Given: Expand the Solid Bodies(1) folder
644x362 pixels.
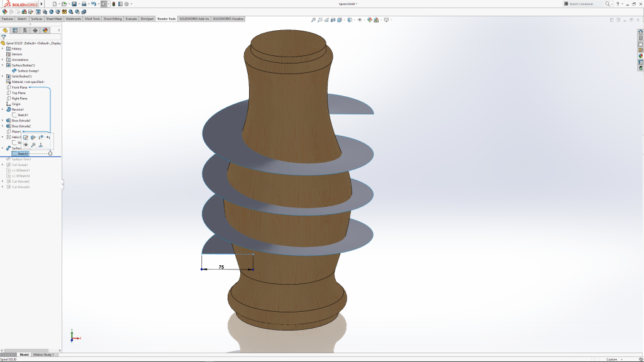Looking at the screenshot, I should click(x=3, y=77).
